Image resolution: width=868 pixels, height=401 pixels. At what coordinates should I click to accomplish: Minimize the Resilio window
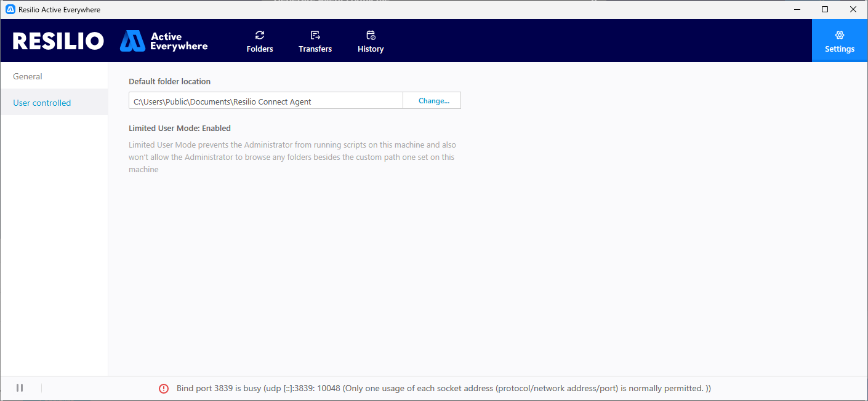tap(797, 9)
